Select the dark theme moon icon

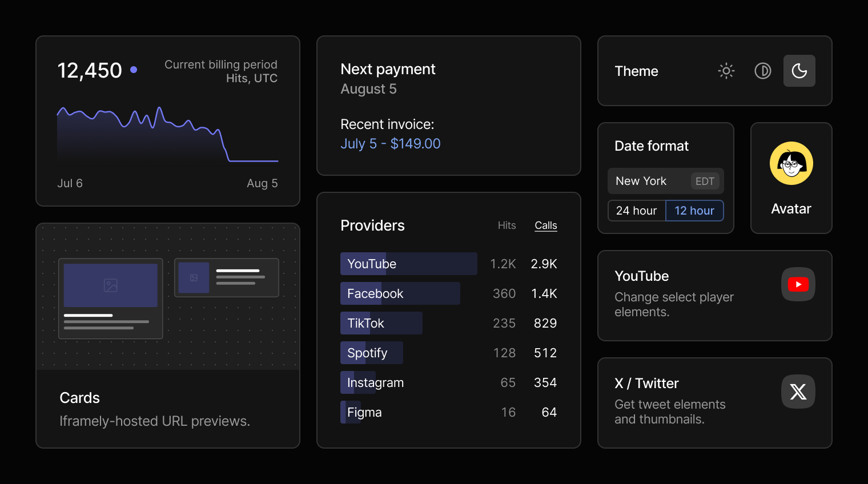click(x=799, y=71)
